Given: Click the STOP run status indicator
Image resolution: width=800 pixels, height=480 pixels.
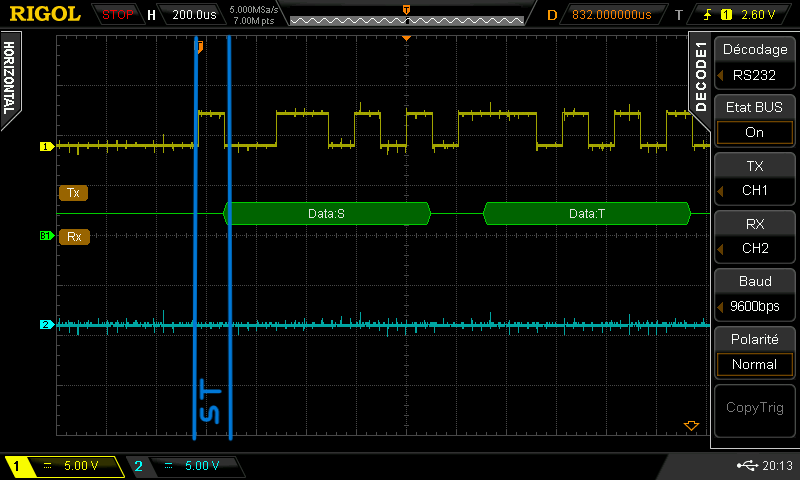Looking at the screenshot, I should tap(117, 15).
